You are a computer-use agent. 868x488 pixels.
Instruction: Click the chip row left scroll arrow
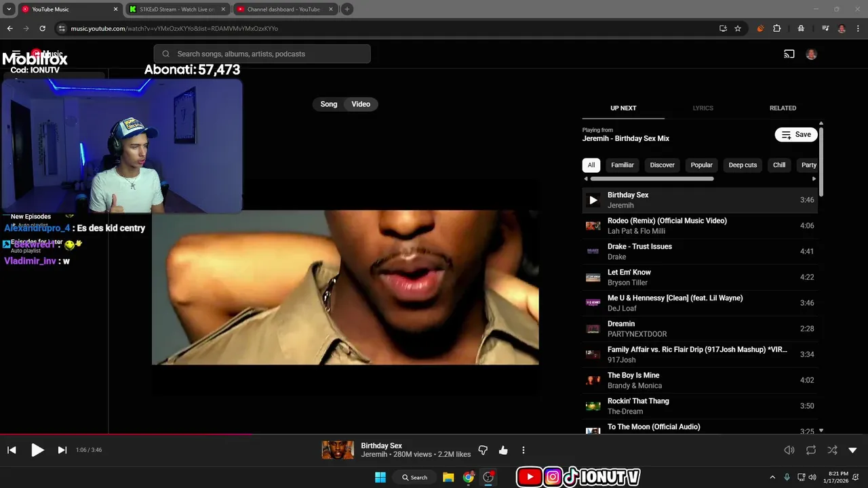click(586, 179)
